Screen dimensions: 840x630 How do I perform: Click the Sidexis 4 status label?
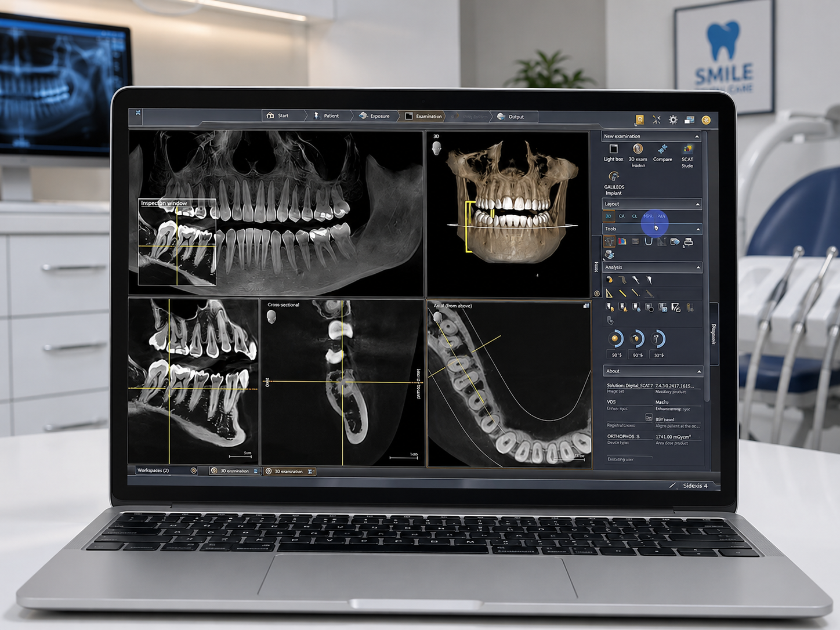click(x=695, y=486)
